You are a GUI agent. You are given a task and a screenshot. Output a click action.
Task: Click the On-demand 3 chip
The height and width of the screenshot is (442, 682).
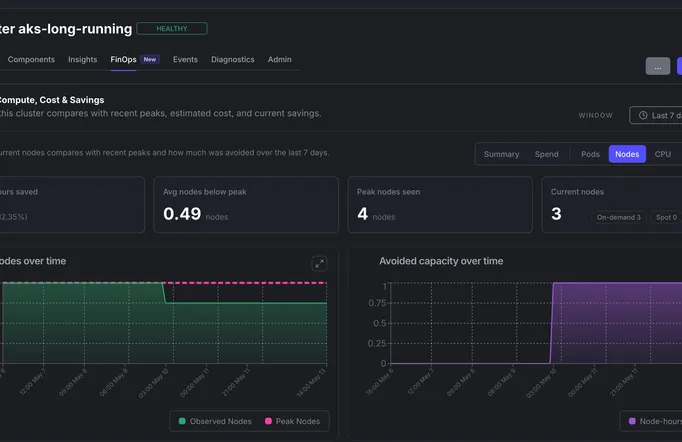[x=618, y=217]
